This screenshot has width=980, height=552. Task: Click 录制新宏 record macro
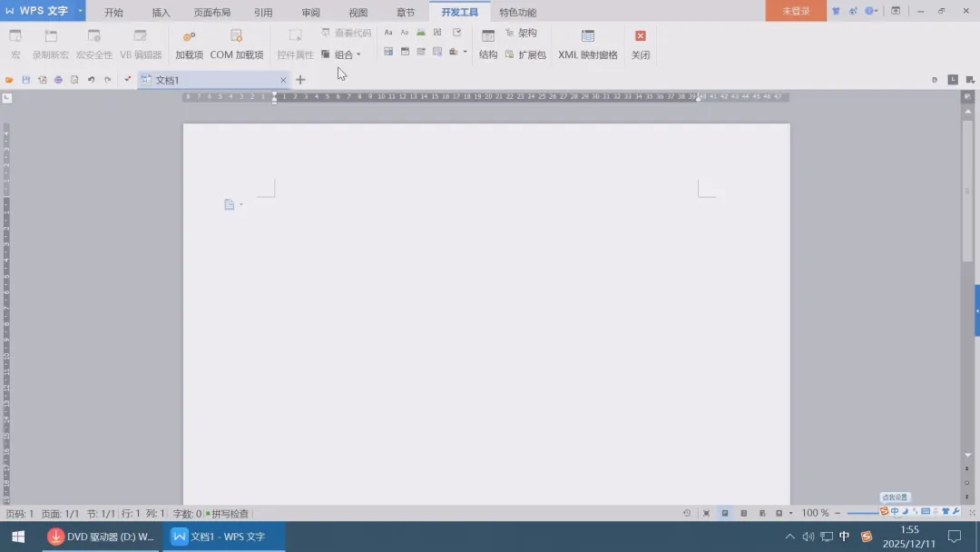(51, 44)
